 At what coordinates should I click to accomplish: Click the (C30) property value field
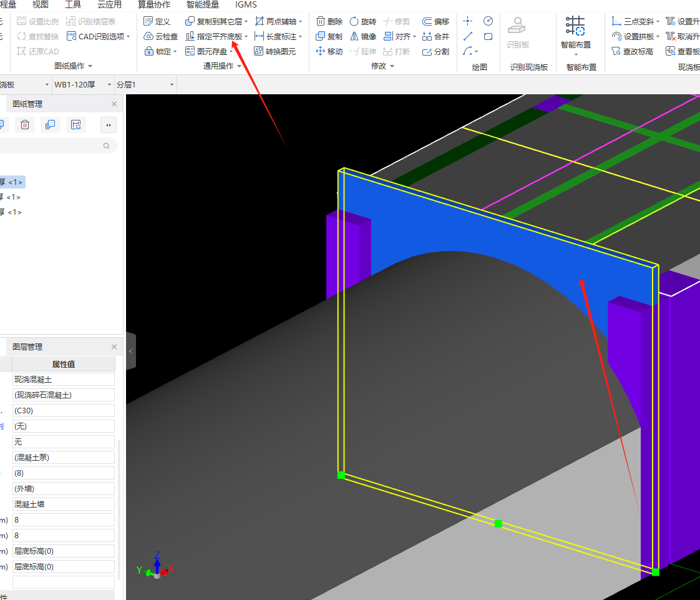[64, 411]
